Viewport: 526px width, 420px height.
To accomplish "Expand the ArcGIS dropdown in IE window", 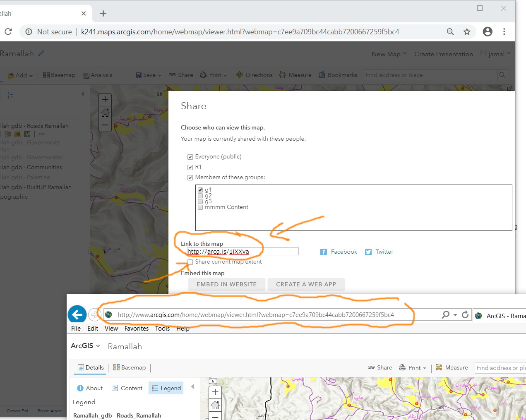I will point(85,346).
